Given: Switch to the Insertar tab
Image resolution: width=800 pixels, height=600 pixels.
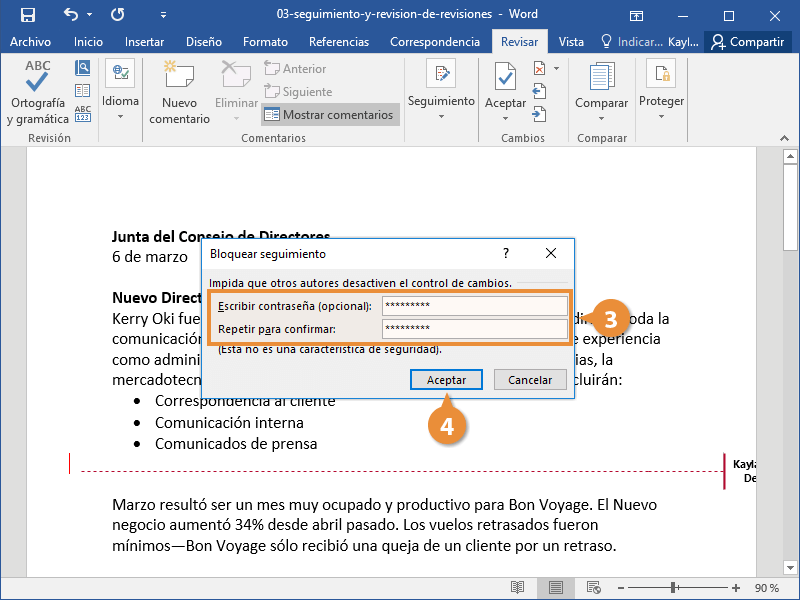Looking at the screenshot, I should 145,42.
